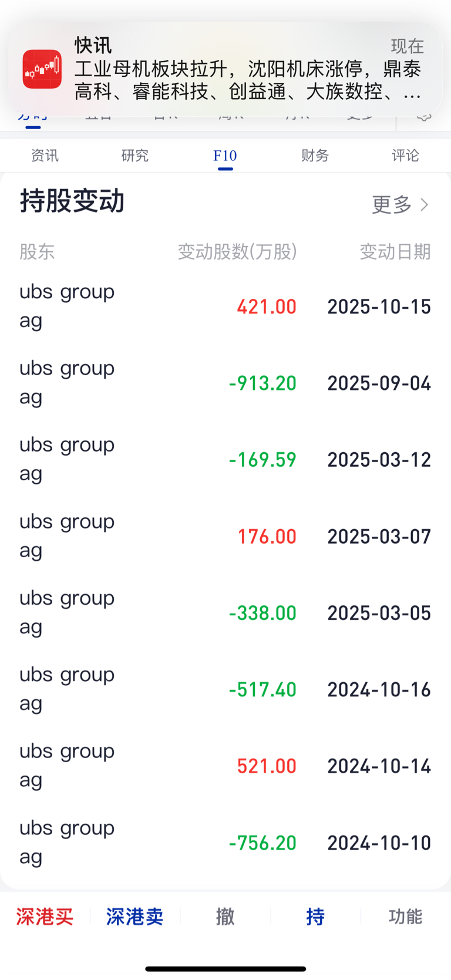Tap the red stock app notification icon
Screen dimensions: 451x980
pos(42,69)
